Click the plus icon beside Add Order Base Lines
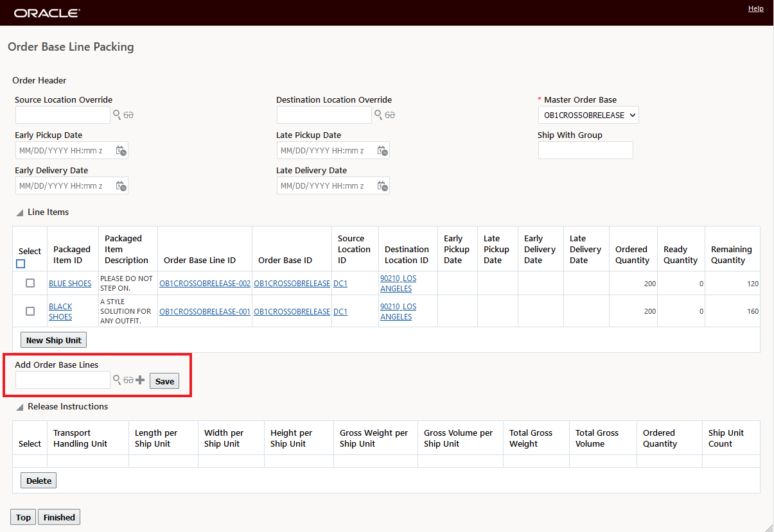 point(141,380)
